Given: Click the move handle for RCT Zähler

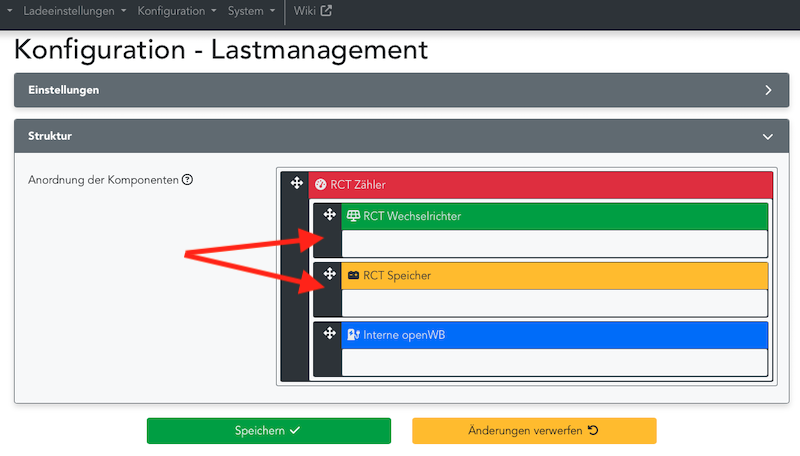Looking at the screenshot, I should 296,184.
